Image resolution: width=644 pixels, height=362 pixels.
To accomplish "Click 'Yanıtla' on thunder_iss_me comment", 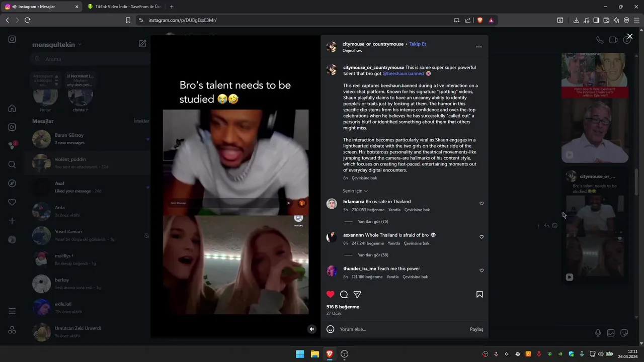I will (392, 277).
